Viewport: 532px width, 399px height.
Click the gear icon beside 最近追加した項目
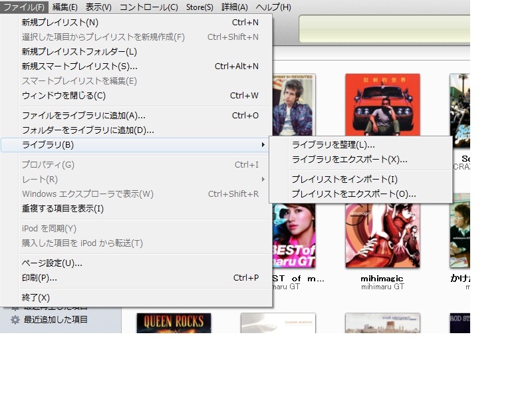15,320
